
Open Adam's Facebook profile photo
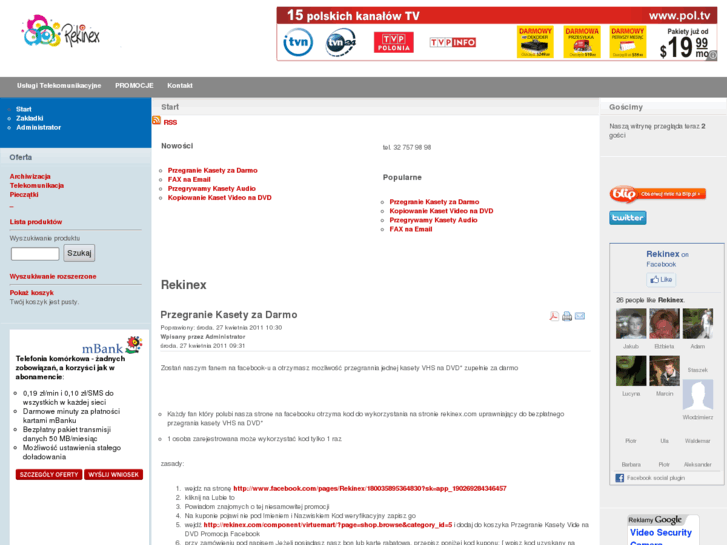pos(698,323)
